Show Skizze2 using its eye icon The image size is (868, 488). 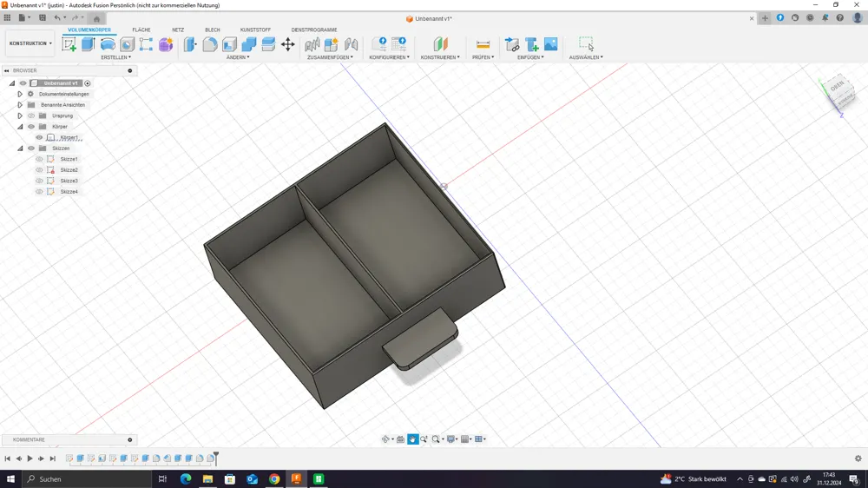point(39,170)
